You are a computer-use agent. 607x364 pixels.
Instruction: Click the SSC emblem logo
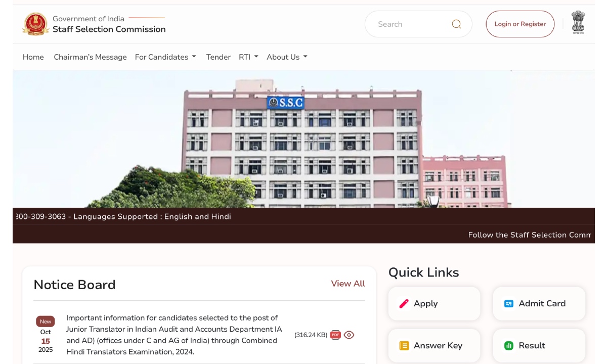coord(35,24)
